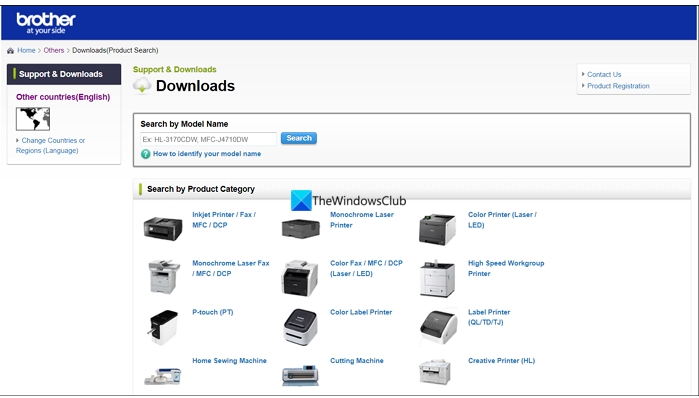Open the Home Sewing Machine category
Image resolution: width=699 pixels, height=398 pixels.
229,361
